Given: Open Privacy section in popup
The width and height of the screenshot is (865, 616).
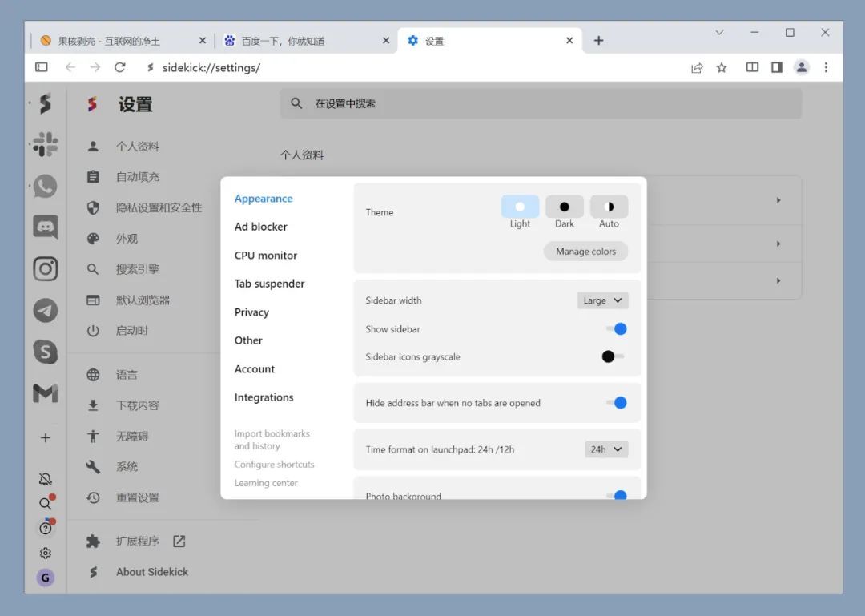Looking at the screenshot, I should [x=251, y=312].
